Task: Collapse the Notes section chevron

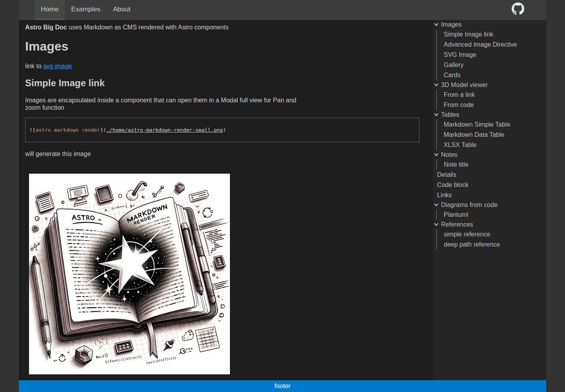Action: click(x=436, y=155)
